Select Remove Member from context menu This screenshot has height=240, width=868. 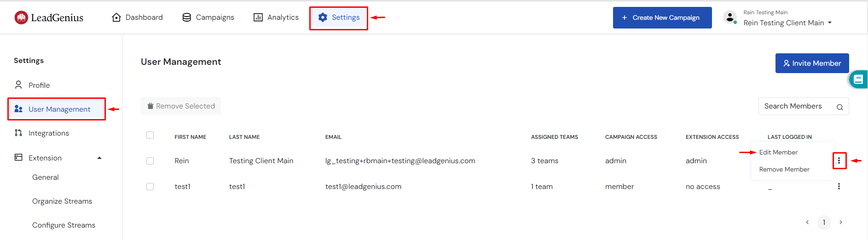[x=784, y=169]
